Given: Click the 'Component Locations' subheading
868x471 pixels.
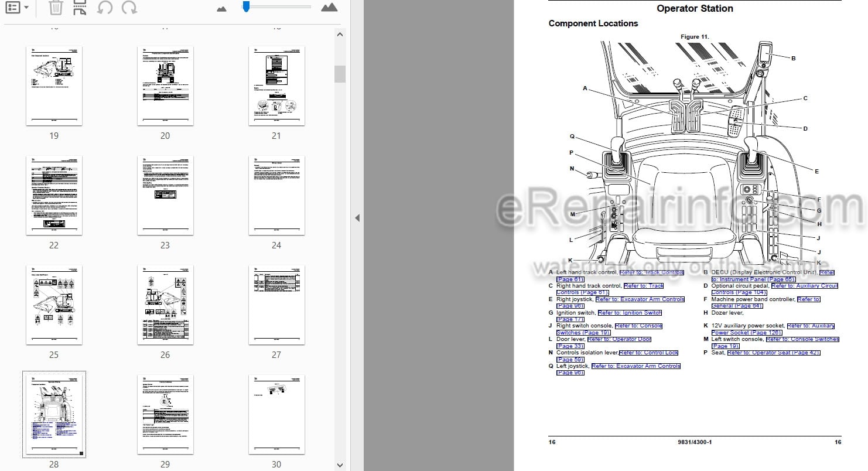Looking at the screenshot, I should [x=593, y=23].
